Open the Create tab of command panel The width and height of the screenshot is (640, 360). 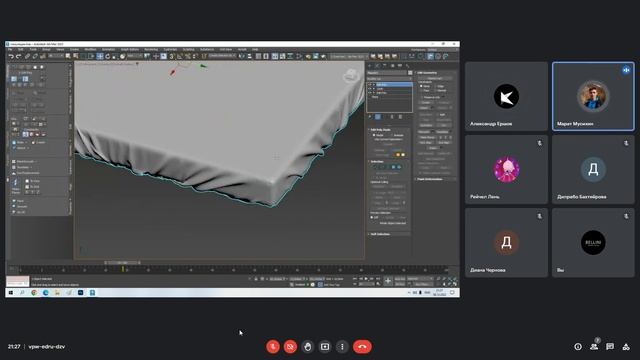[x=369, y=65]
